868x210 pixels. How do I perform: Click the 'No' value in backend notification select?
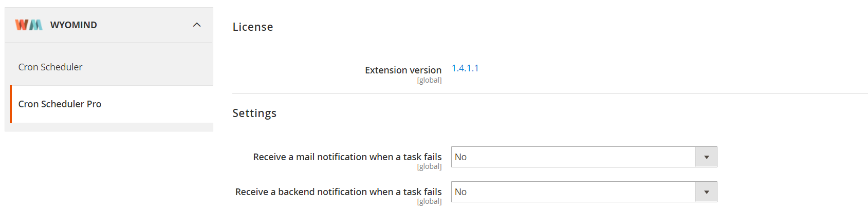(x=461, y=192)
